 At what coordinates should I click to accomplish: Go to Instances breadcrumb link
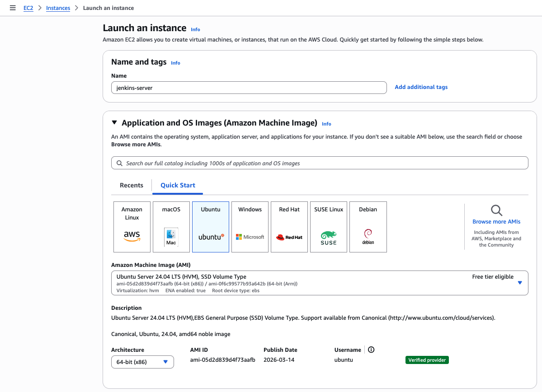pyautogui.click(x=58, y=8)
